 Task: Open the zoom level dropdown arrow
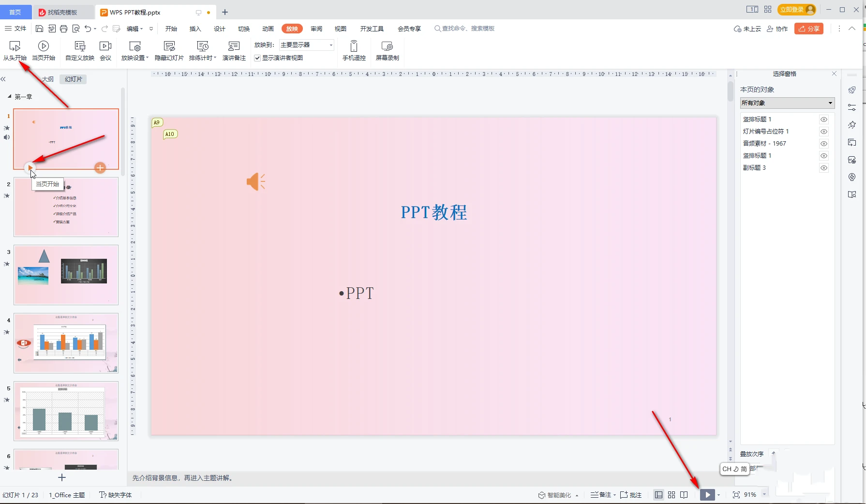pos(764,494)
